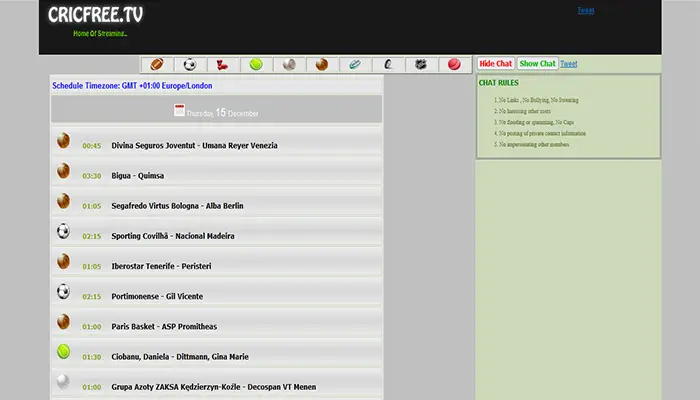Click the 03:30 time of Bigua game
The width and height of the screenshot is (700, 400).
(92, 176)
